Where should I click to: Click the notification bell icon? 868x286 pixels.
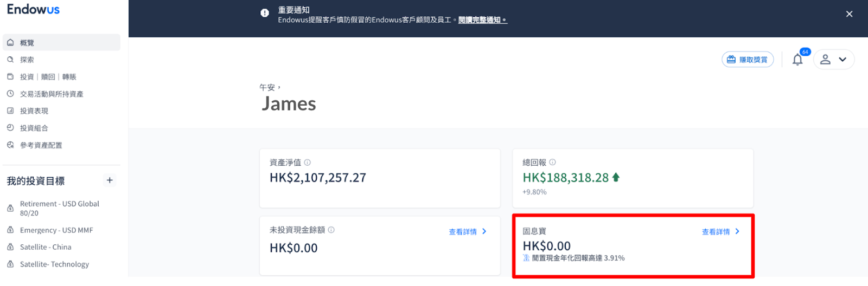point(797,60)
